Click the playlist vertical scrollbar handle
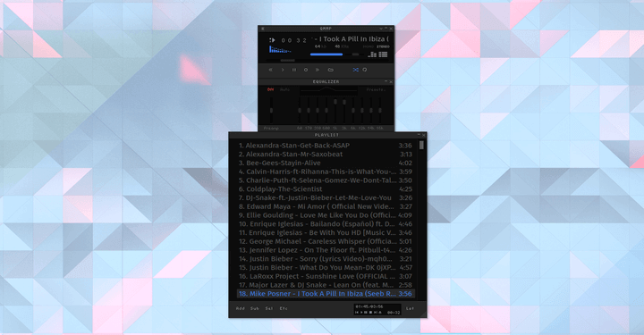Viewport: 644px width, 335px height. pos(421,145)
